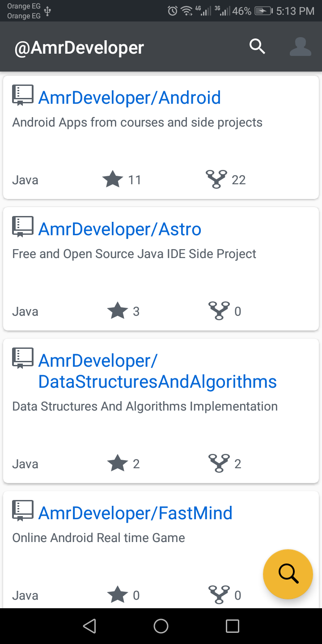Tap the search icon in the top bar

coord(257,47)
